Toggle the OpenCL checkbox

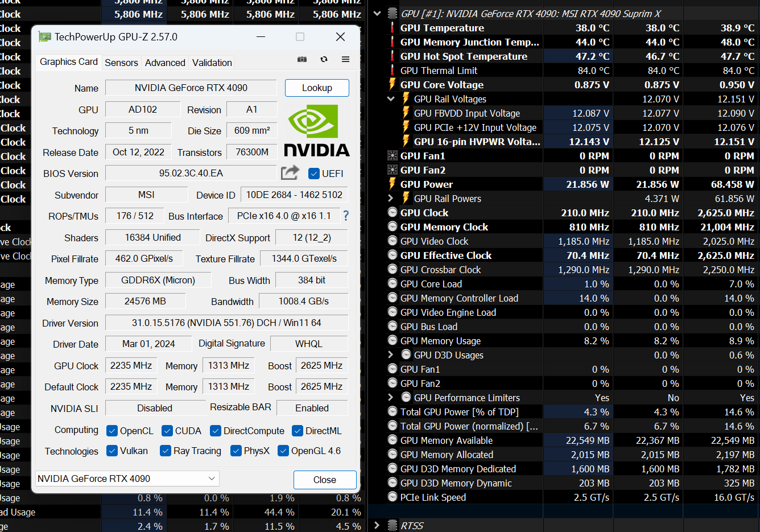click(x=112, y=431)
